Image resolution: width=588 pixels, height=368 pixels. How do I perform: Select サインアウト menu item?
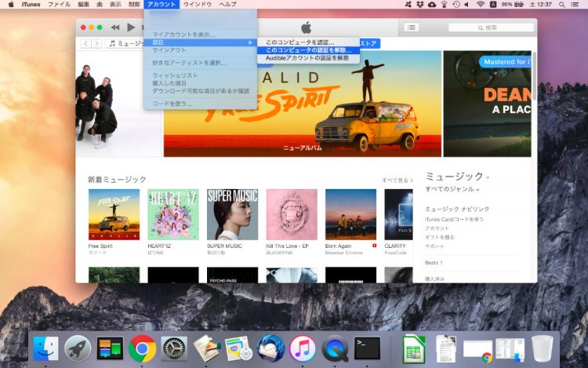[200, 50]
